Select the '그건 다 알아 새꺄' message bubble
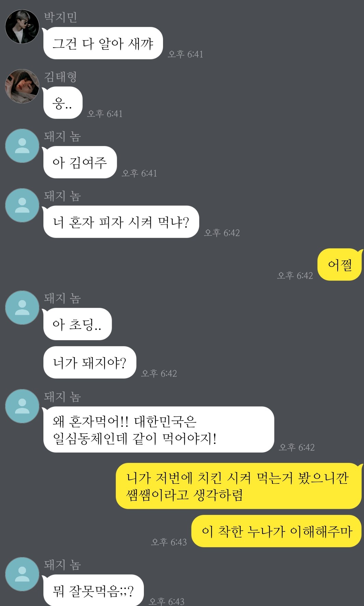The image size is (364, 606). [x=103, y=43]
